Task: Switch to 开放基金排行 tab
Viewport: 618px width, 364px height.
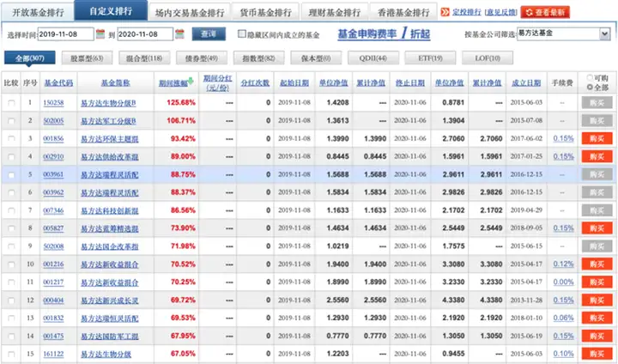Action: point(38,12)
